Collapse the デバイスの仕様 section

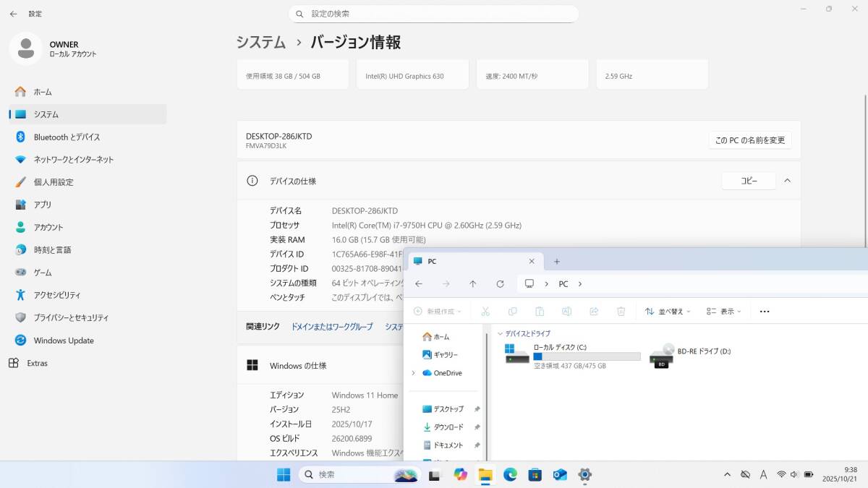click(788, 181)
